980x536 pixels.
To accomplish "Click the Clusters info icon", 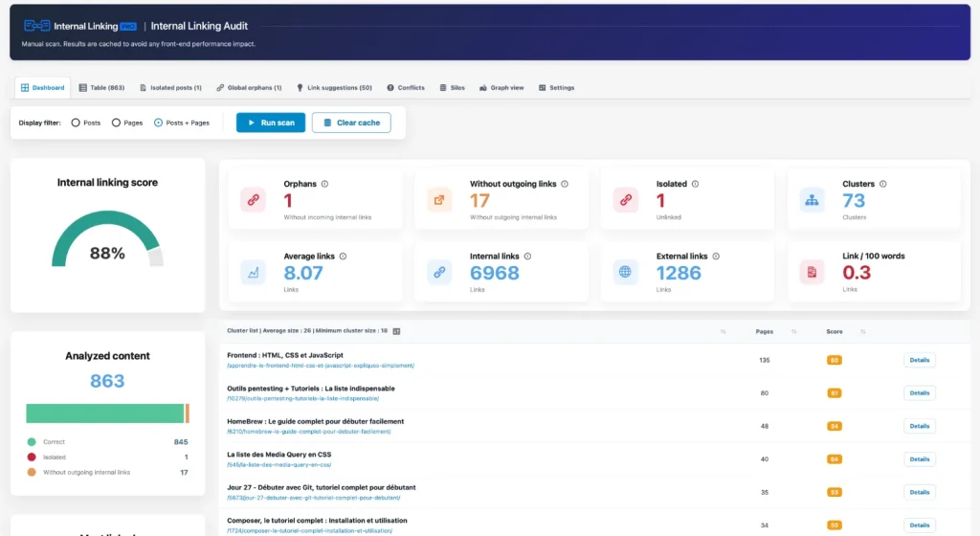I will (883, 184).
